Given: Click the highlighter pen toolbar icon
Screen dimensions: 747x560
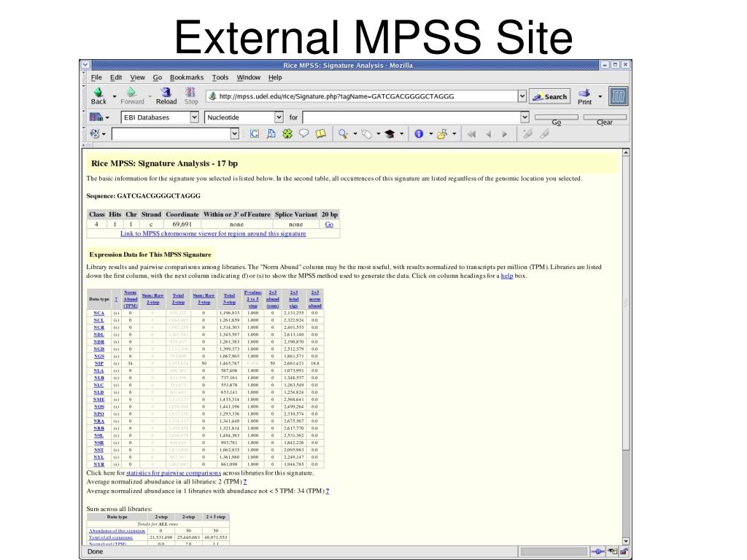Looking at the screenshot, I should 366,134.
